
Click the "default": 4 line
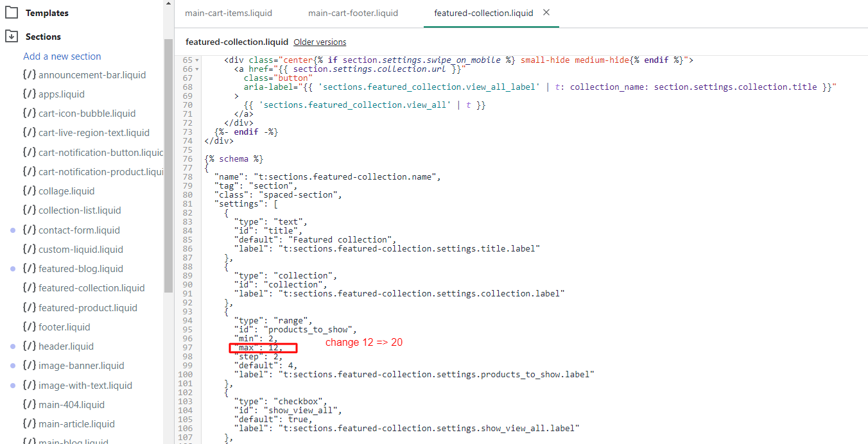pyautogui.click(x=266, y=366)
